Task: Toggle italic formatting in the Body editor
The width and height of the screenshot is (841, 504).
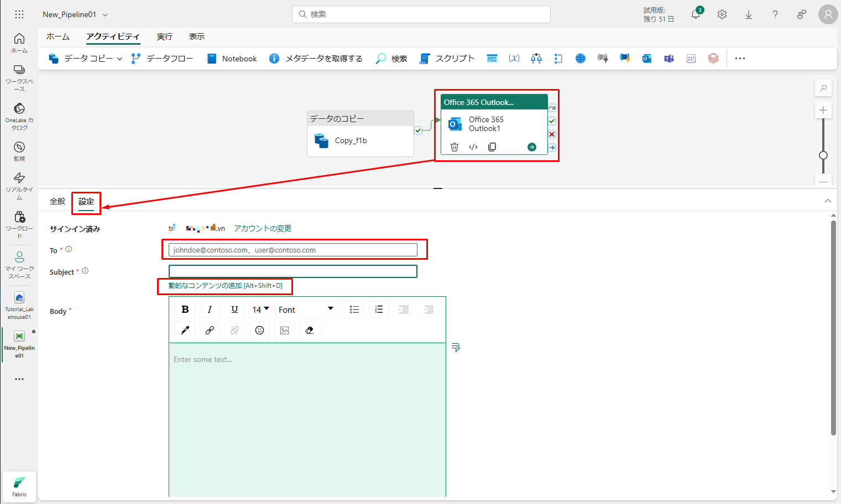Action: click(210, 309)
